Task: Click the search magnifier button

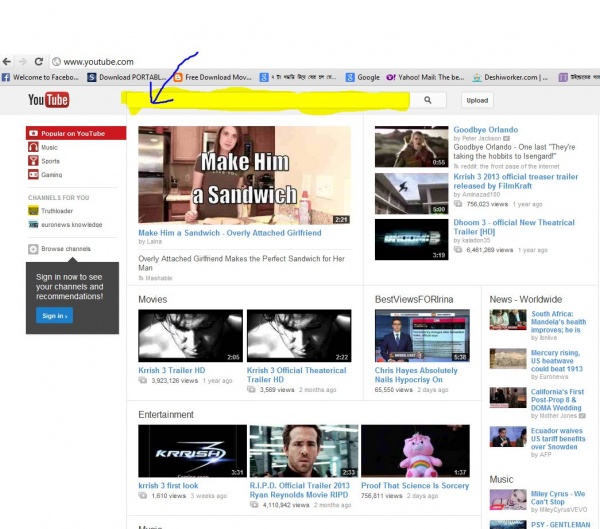Action: click(x=428, y=100)
